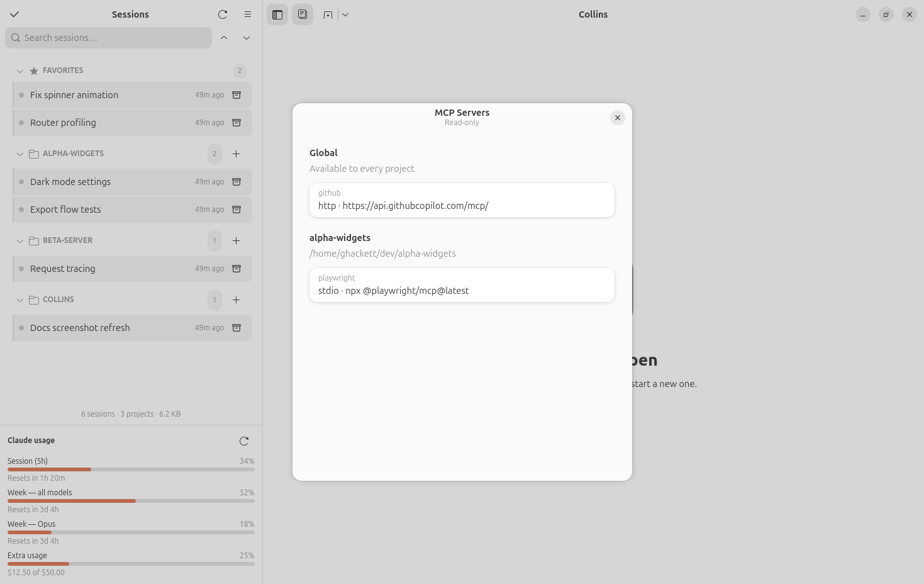The image size is (924, 584).
Task: Toggle the sidebar panel visibility
Action: tap(277, 14)
